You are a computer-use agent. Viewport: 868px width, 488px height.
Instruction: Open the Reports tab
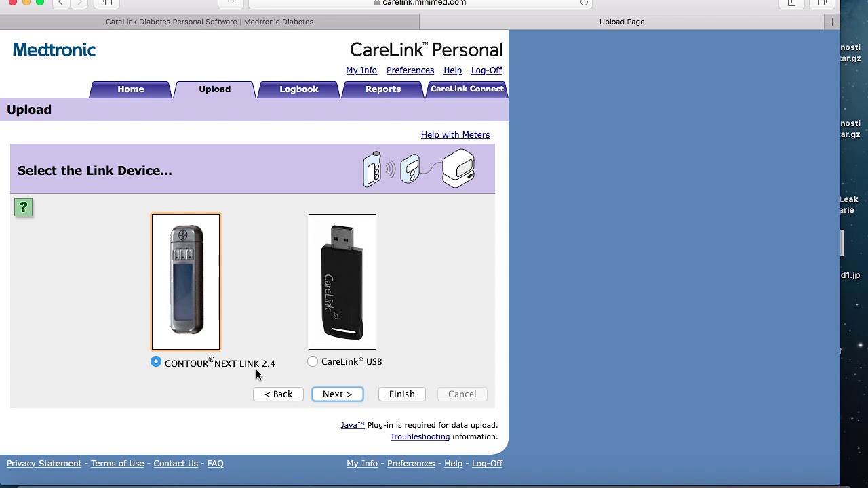coord(383,89)
